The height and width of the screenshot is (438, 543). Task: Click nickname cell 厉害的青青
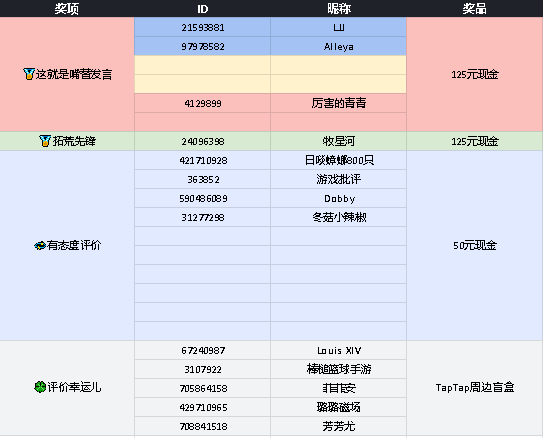(339, 103)
